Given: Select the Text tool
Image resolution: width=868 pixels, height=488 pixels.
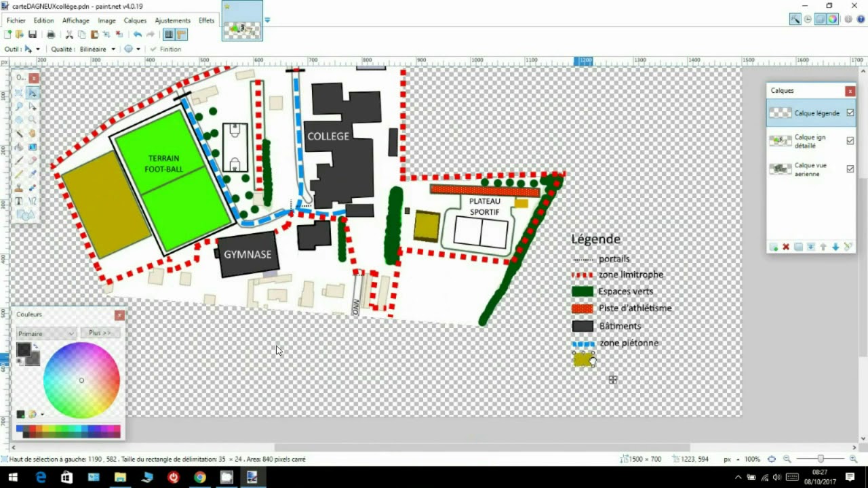Looking at the screenshot, I should click(x=19, y=201).
